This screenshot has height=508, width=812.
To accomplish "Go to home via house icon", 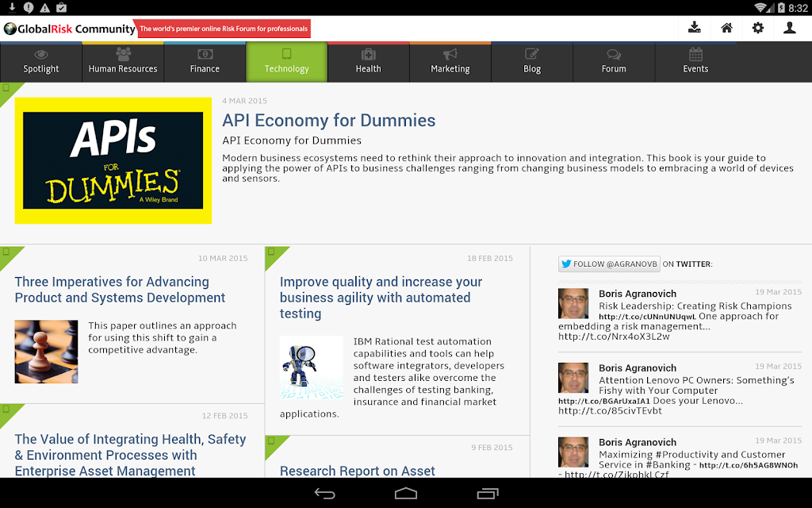I will click(726, 28).
